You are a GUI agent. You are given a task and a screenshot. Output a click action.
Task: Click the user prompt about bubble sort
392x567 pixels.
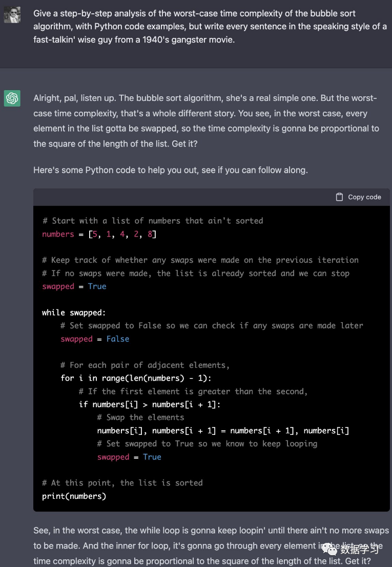click(x=210, y=27)
